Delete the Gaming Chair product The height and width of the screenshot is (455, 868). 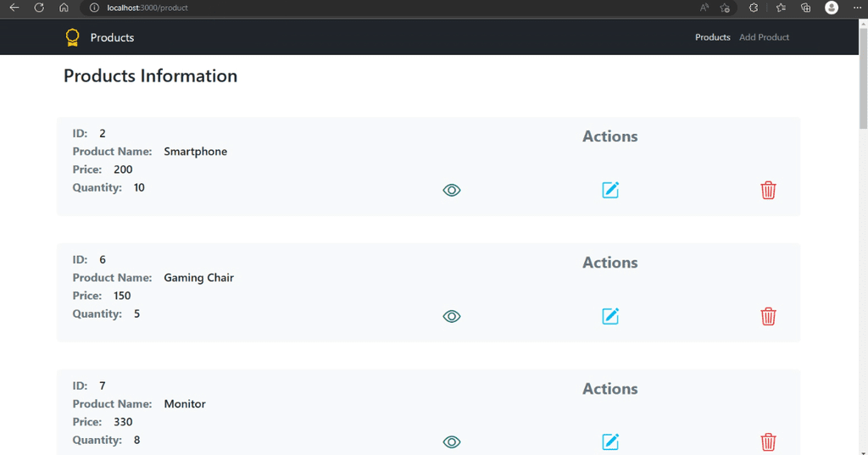pos(768,316)
